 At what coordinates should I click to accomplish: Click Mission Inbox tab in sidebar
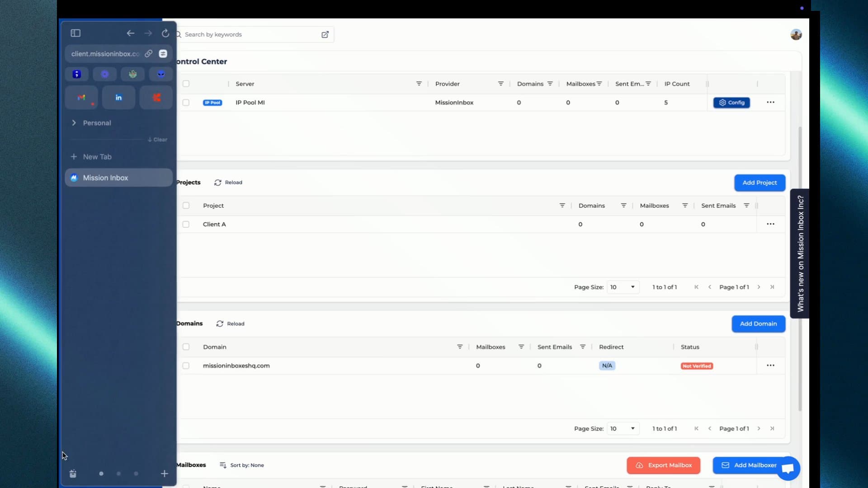[x=118, y=178]
